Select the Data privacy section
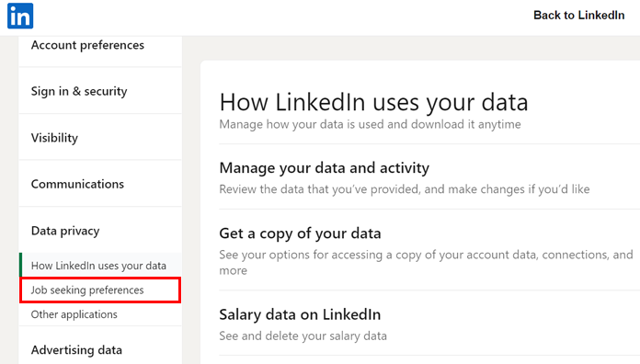640x364 pixels. coord(65,231)
